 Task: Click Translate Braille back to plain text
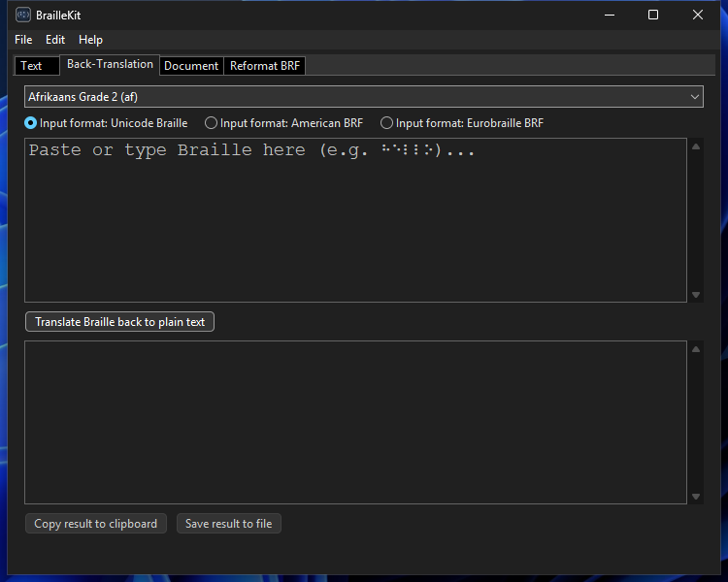(x=119, y=322)
